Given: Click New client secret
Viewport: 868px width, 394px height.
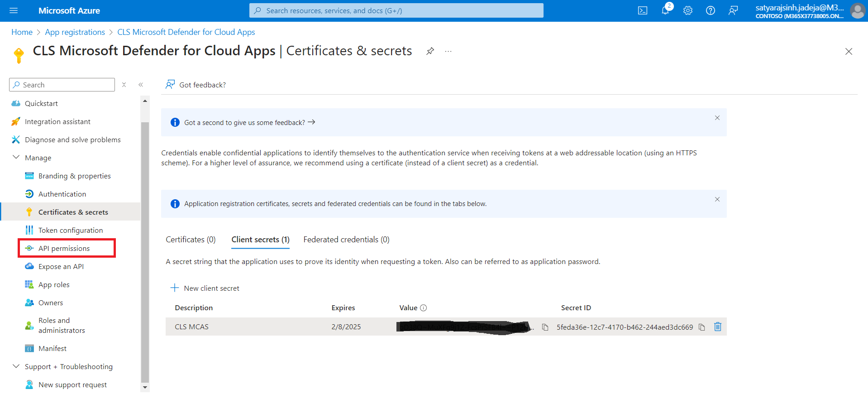Looking at the screenshot, I should pos(205,288).
